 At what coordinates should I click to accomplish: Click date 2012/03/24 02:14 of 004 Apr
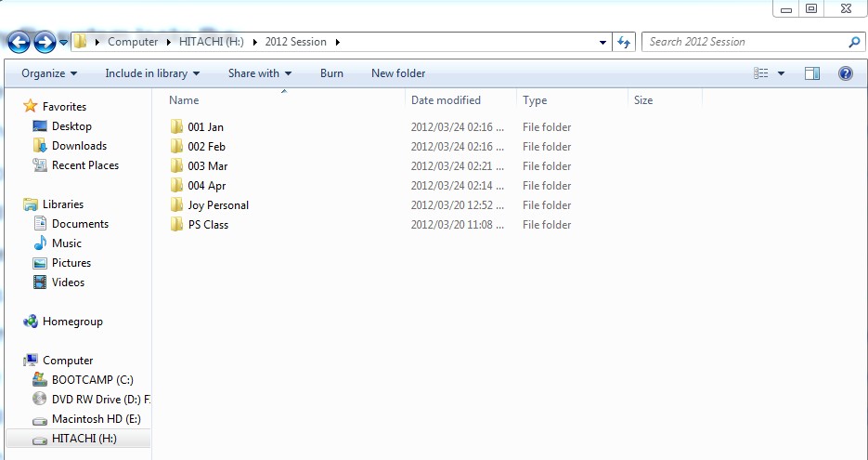(x=458, y=186)
